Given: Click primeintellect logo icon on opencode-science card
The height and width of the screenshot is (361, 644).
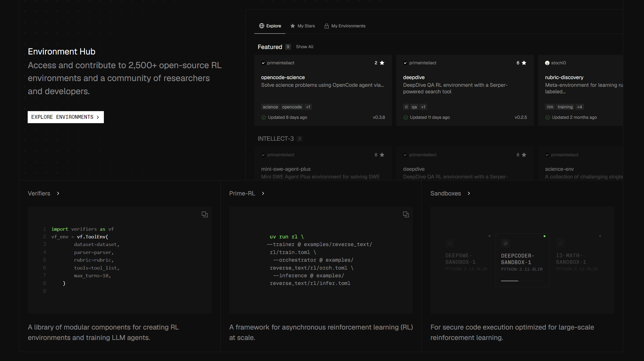Looking at the screenshot, I should point(263,63).
